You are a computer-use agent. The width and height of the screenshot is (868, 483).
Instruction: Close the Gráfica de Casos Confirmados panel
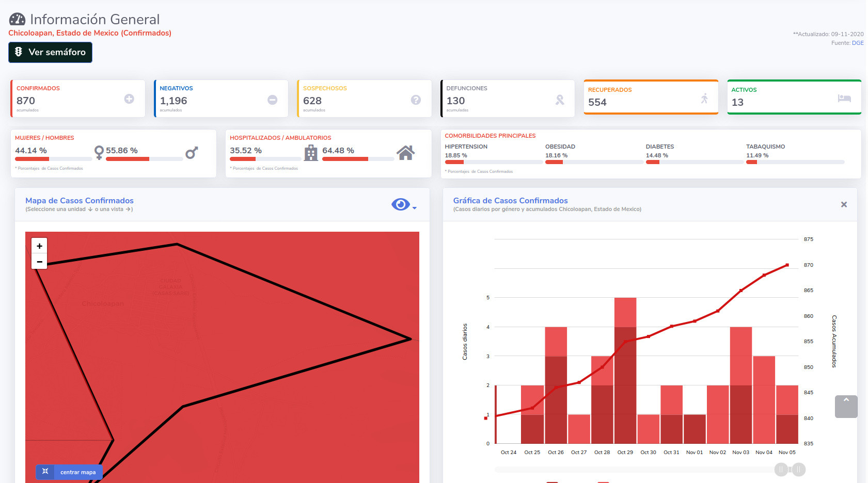click(x=844, y=204)
